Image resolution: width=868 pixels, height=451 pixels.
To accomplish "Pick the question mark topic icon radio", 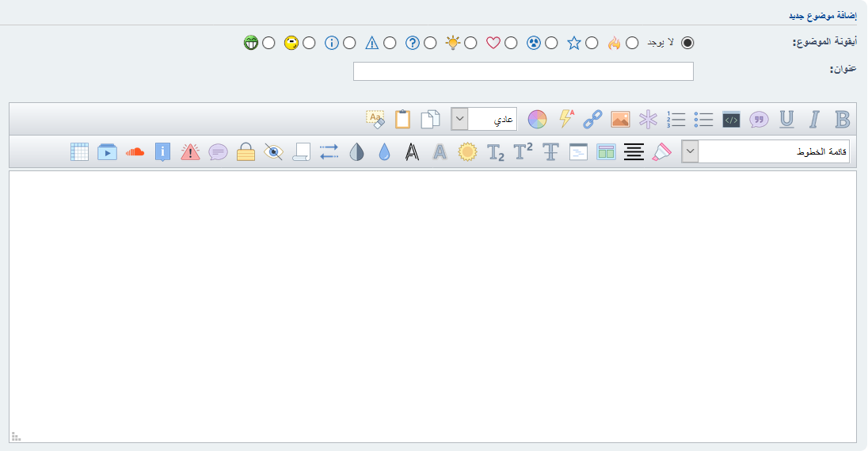I will tap(430, 43).
